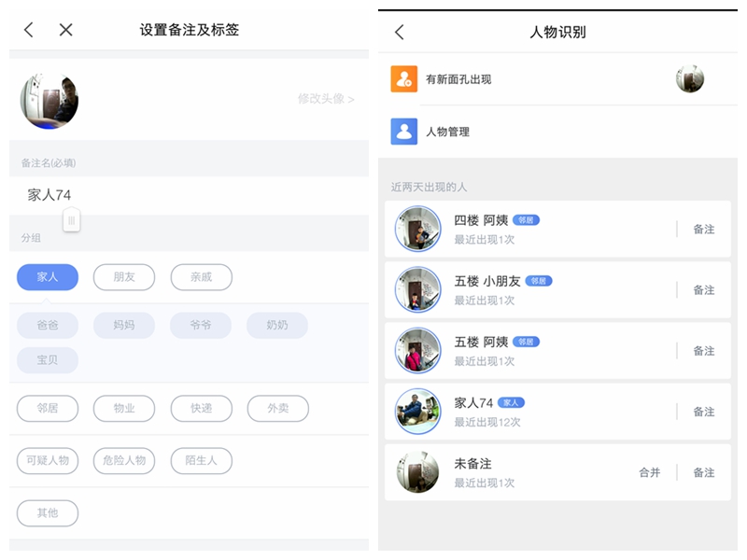The image size is (747, 560).
Task: Tap the profile avatar on the 设置备注 page
Action: point(49,101)
